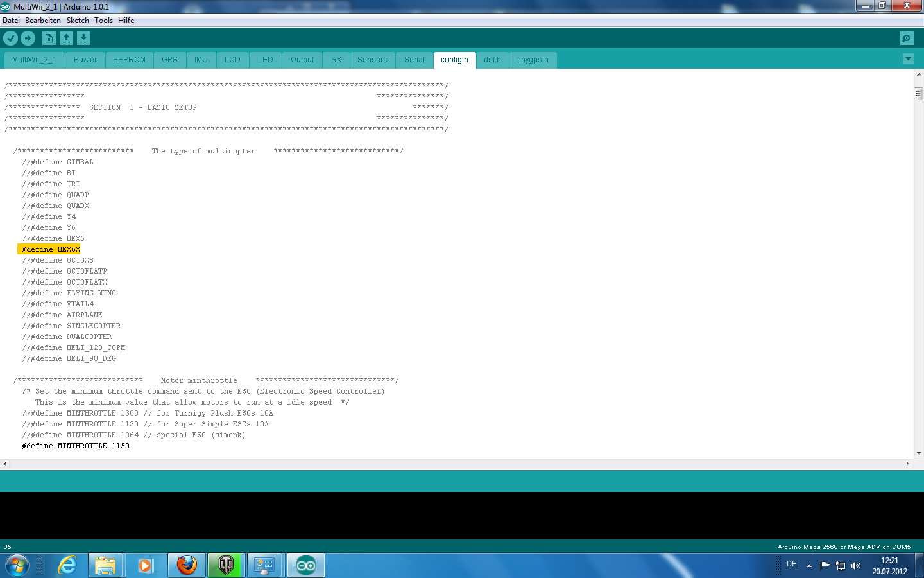The height and width of the screenshot is (578, 924).
Task: Open Internet Explorer from the taskbar
Action: pos(66,565)
